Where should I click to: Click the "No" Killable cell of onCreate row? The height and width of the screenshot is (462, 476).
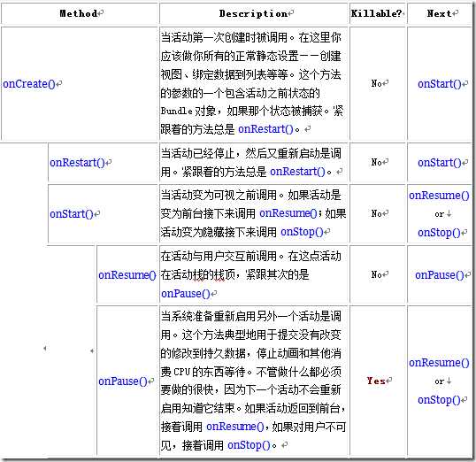376,83
